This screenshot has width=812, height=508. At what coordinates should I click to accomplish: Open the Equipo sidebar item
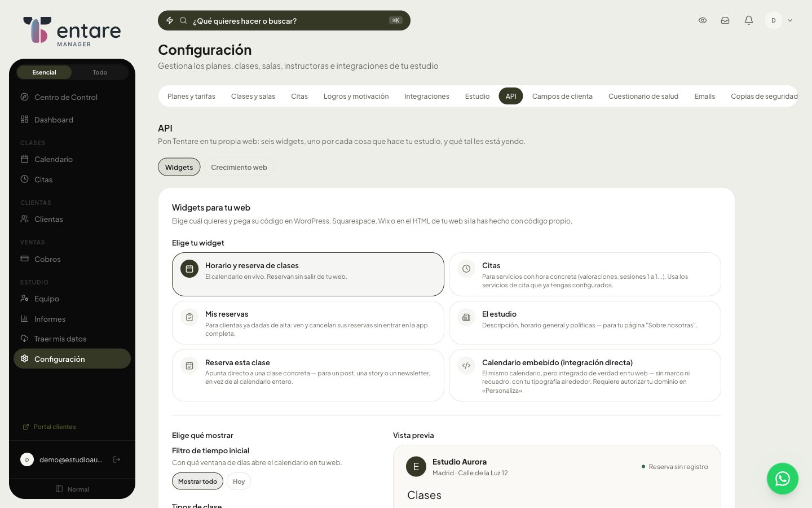[72, 299]
